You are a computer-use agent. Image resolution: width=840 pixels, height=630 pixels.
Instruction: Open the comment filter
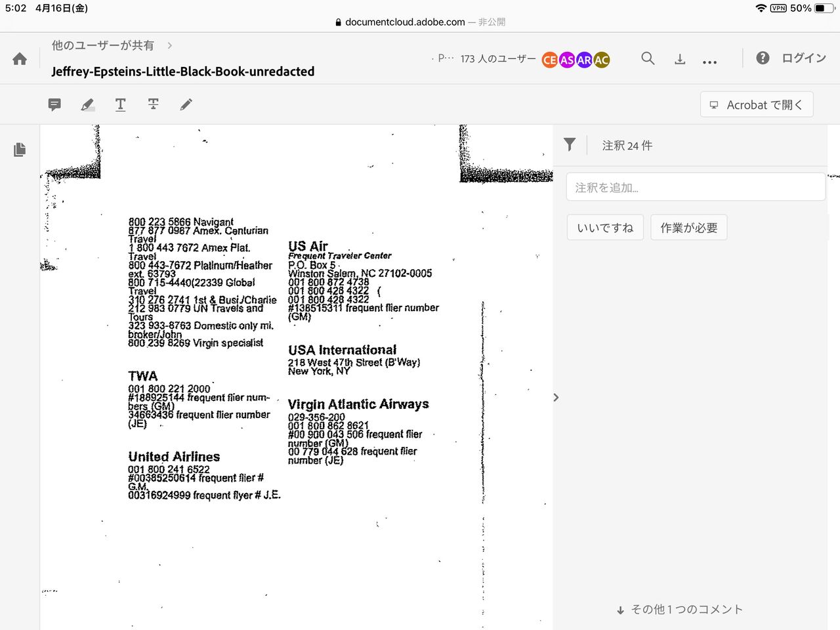pos(570,145)
